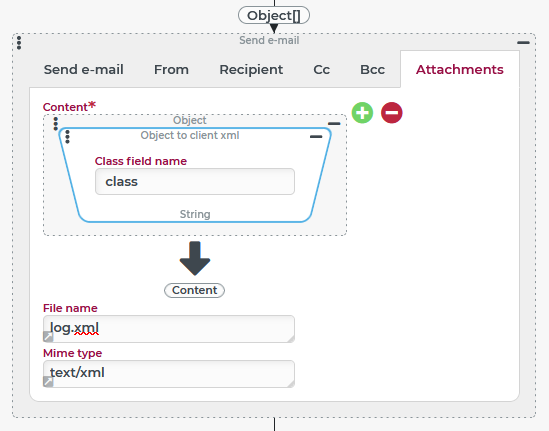Select the Recipient tab
The image size is (549, 431).
click(251, 69)
